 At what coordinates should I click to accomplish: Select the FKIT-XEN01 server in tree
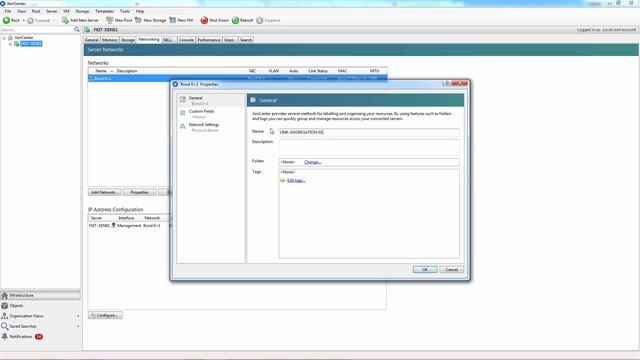(x=31, y=44)
